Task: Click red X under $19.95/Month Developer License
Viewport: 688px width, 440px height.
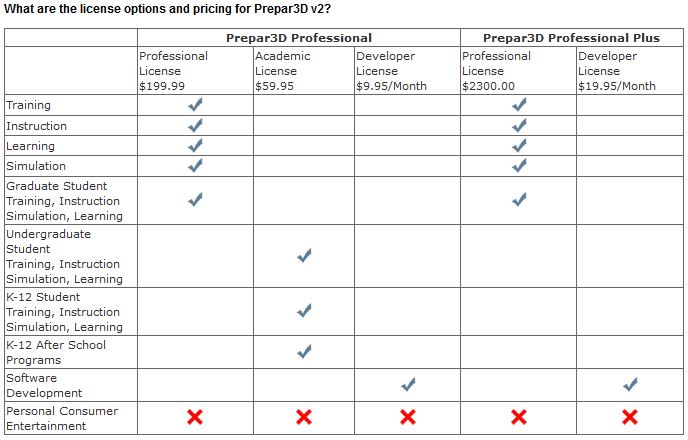Action: tap(630, 417)
